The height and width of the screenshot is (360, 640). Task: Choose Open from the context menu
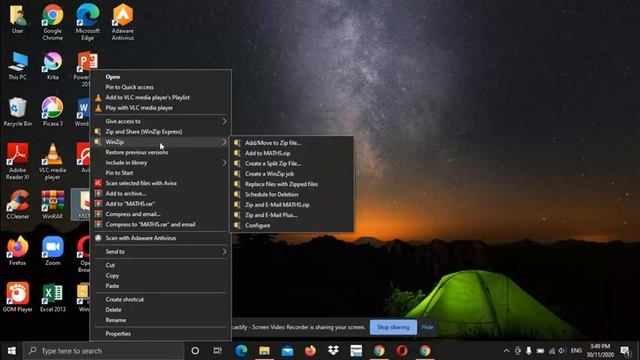coord(161,77)
